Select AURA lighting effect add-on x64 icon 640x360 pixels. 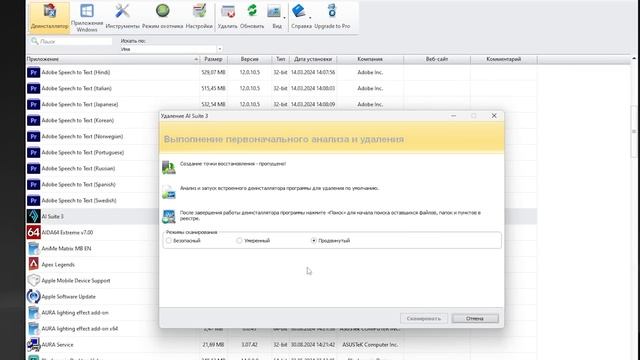(33, 329)
